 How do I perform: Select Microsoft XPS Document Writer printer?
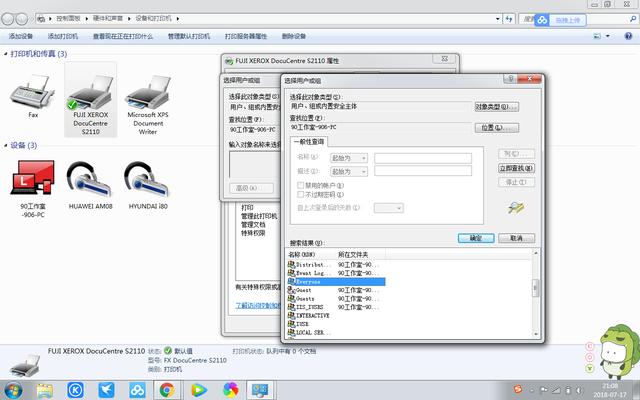[x=148, y=104]
